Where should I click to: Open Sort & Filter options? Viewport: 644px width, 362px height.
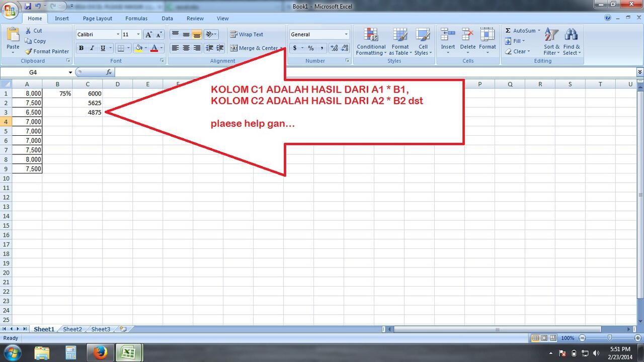[551, 42]
